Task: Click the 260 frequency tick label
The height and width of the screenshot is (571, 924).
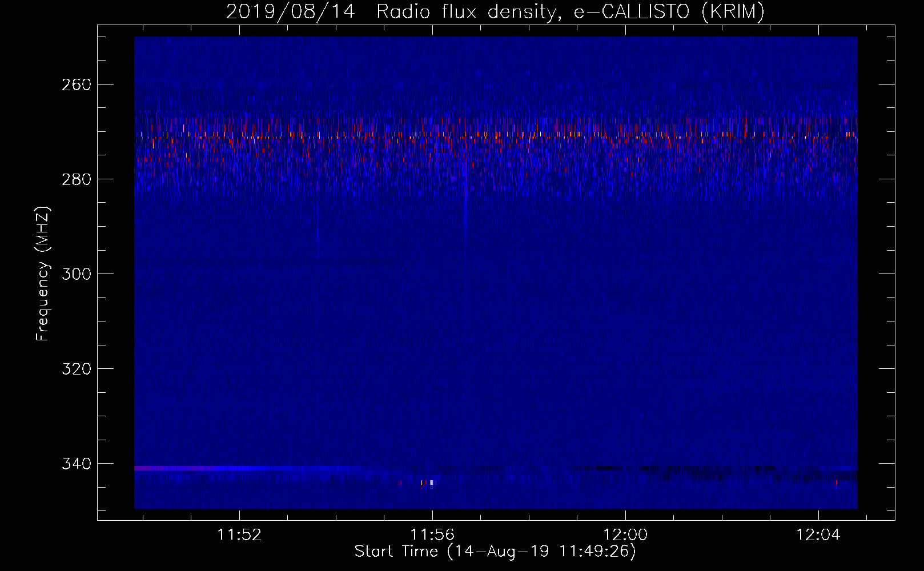Action: tap(77, 85)
